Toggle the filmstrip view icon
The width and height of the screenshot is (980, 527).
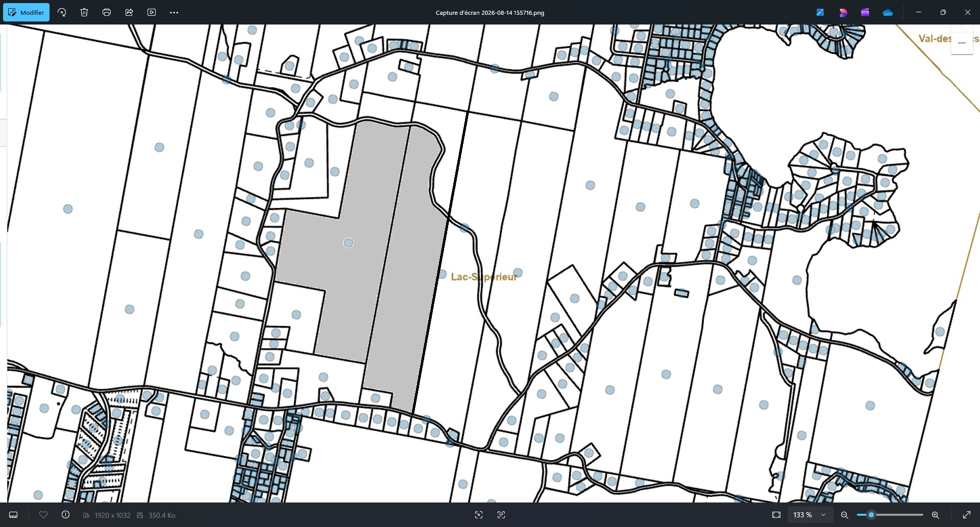coord(14,515)
